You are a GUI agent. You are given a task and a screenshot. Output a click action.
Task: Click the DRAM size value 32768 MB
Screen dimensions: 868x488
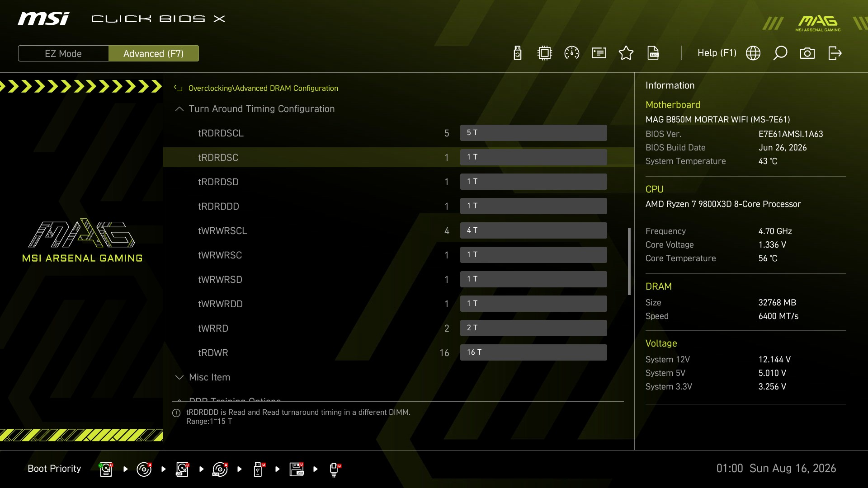[777, 303]
